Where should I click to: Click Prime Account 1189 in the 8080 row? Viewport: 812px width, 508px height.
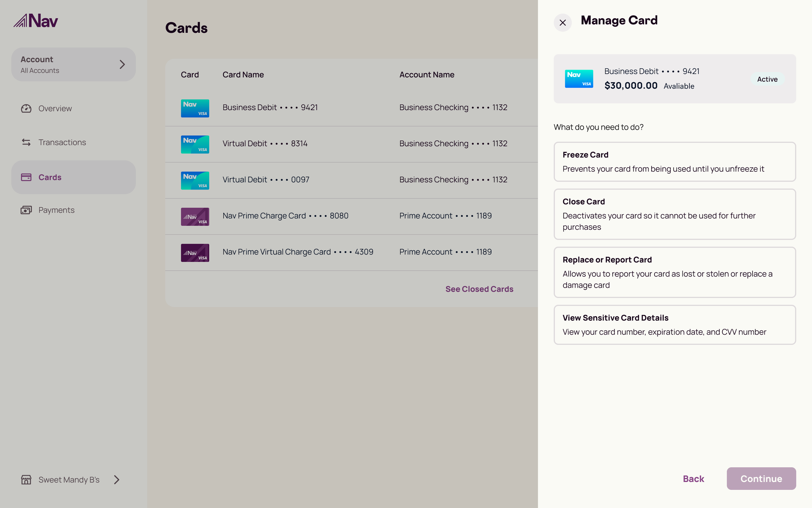[x=445, y=216]
